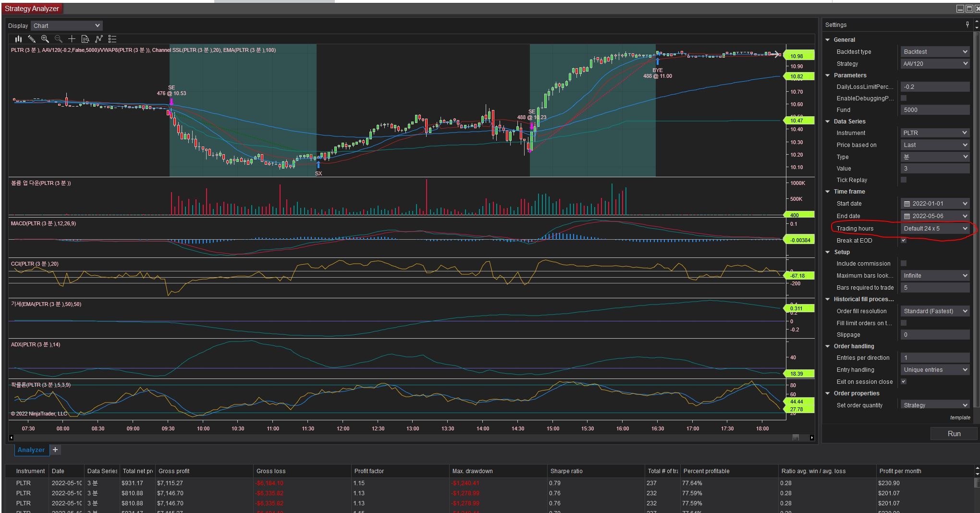Click the chart scroll-left arrow
Screen dimensions: 980x513
tap(11, 437)
